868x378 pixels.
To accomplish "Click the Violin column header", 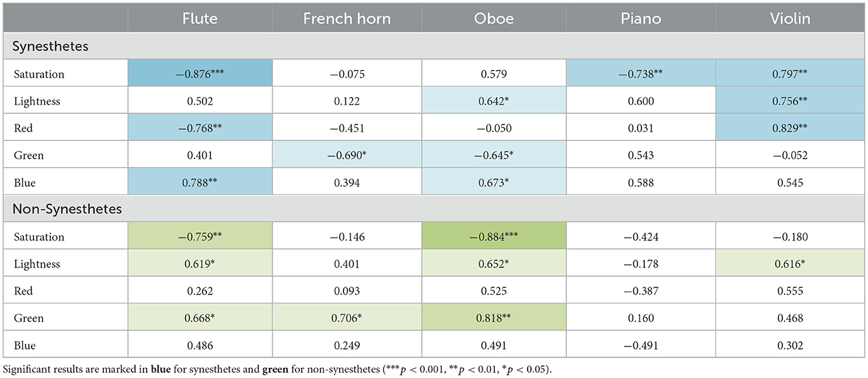I will coord(790,18).
